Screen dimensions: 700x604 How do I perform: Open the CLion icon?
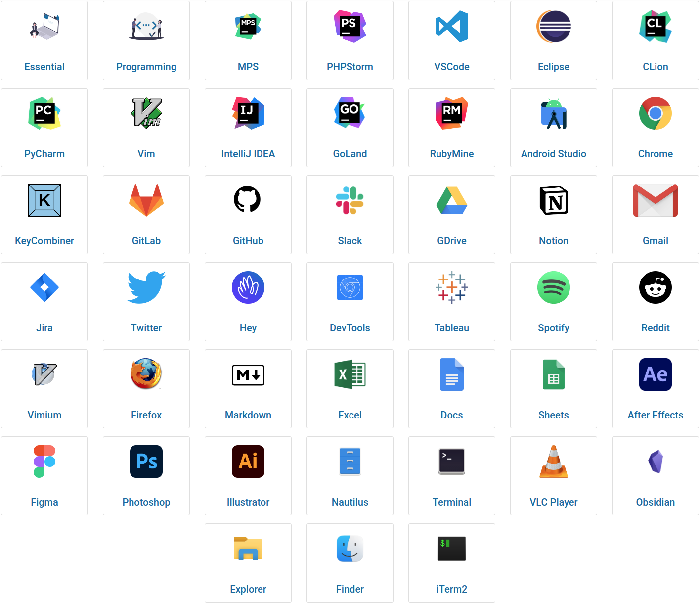(x=656, y=26)
